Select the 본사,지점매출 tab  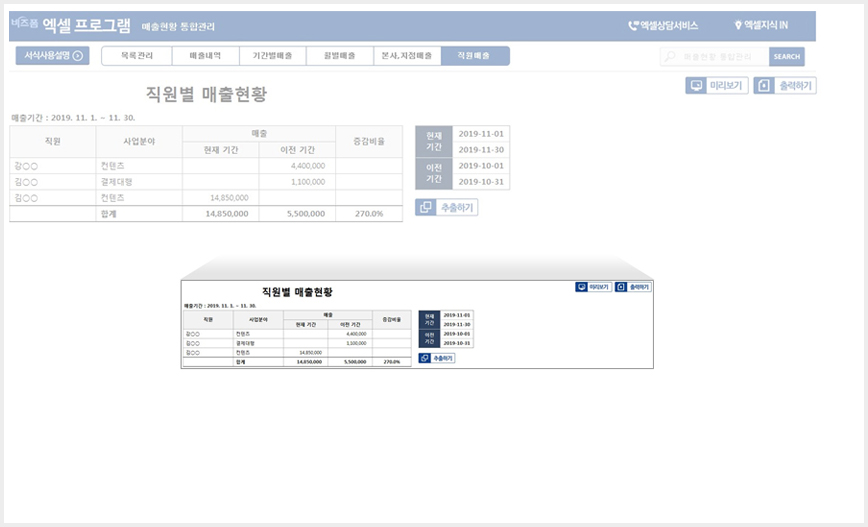(x=407, y=56)
